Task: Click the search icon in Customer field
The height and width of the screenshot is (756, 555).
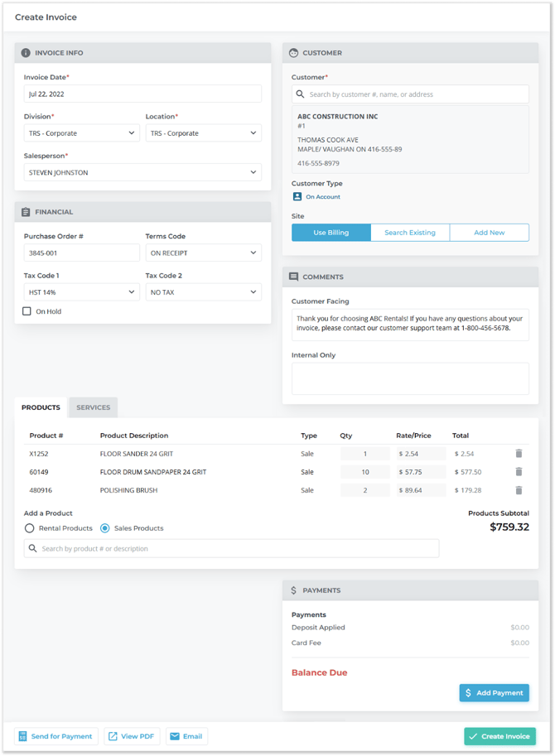Action: tap(301, 94)
